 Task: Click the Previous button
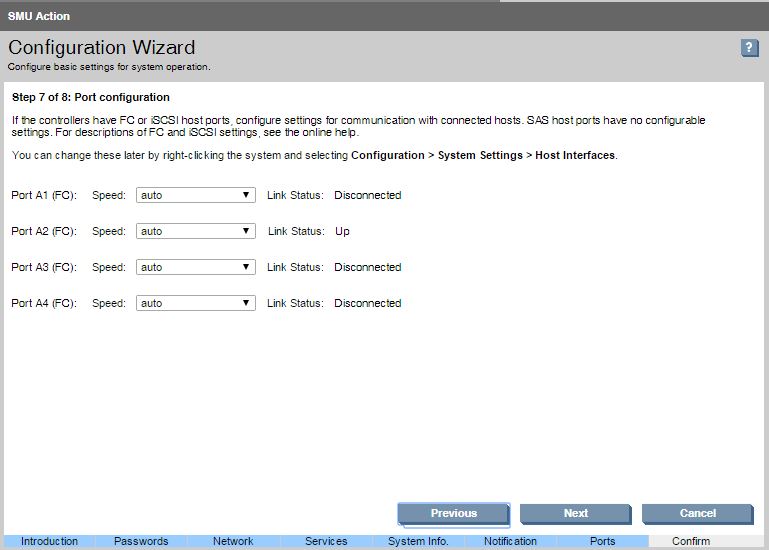(x=454, y=513)
